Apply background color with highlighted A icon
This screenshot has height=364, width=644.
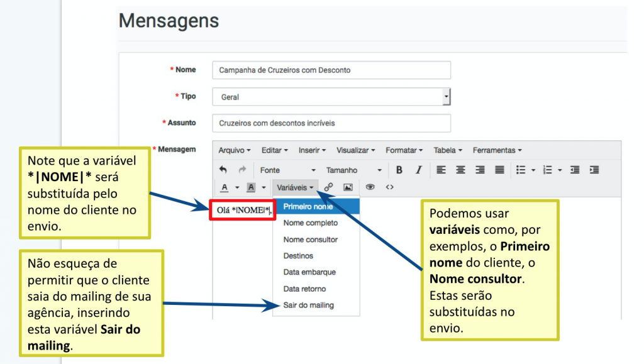(x=251, y=187)
